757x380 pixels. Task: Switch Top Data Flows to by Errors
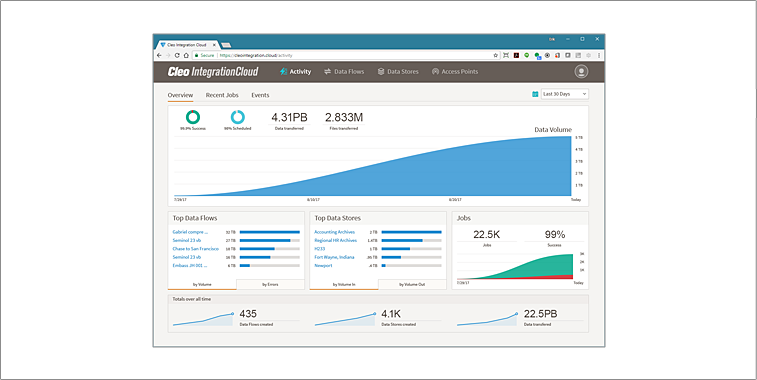tap(270, 284)
